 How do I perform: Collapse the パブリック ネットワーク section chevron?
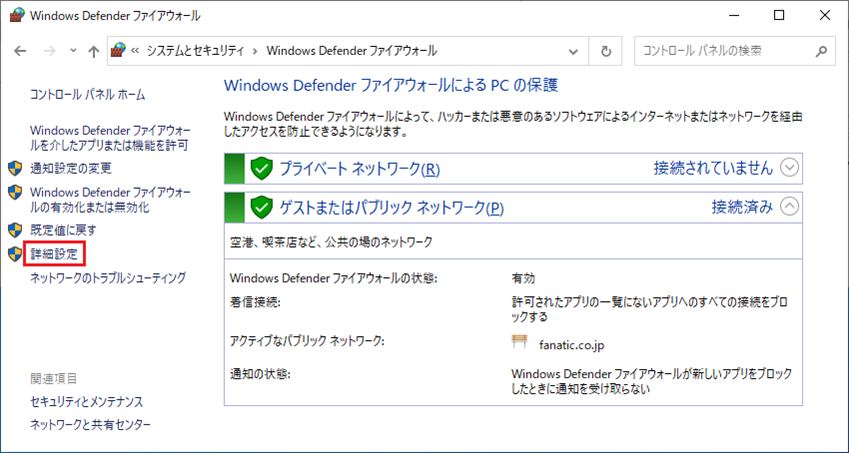(x=789, y=206)
